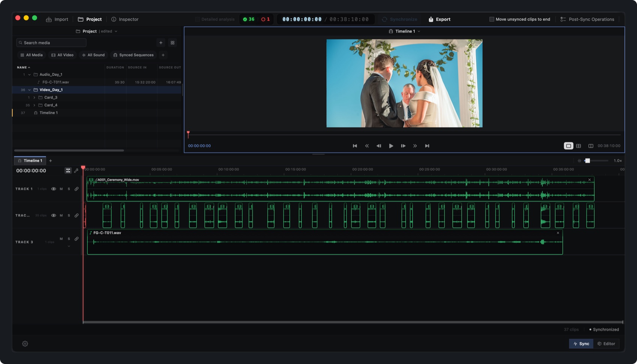Click the fast forward double-arrow button

pyautogui.click(x=415, y=146)
